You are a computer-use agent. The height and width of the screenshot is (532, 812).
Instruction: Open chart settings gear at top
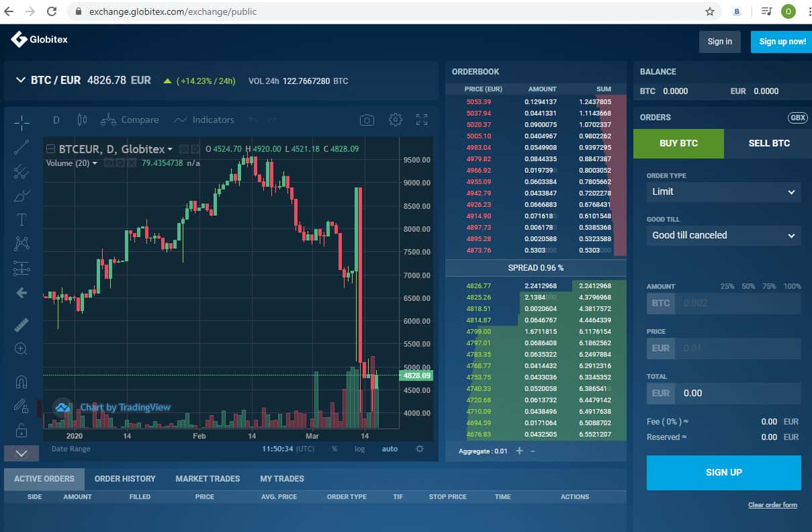click(396, 120)
